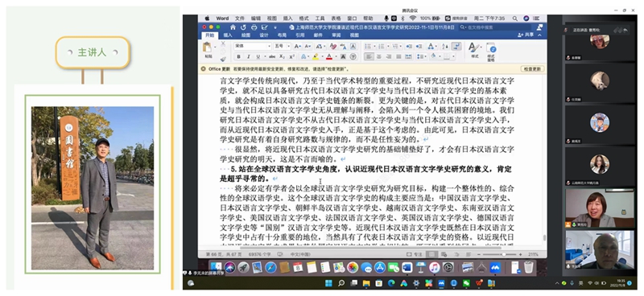
Task: Click the home icon in Word title bar
Action: coord(233,27)
